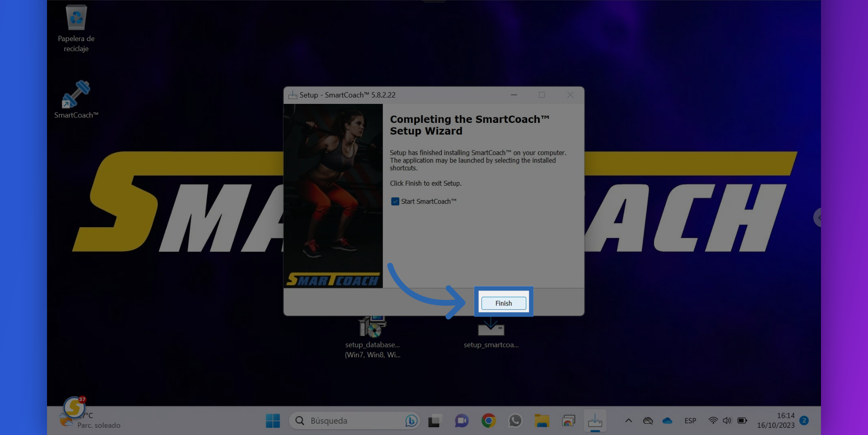
Task: Select the setup_smartcoa installer icon on desktop
Action: click(x=491, y=333)
